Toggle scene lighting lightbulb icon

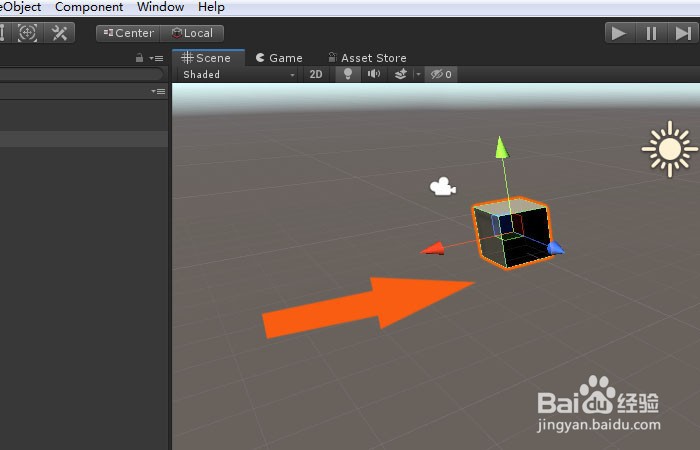[x=348, y=74]
